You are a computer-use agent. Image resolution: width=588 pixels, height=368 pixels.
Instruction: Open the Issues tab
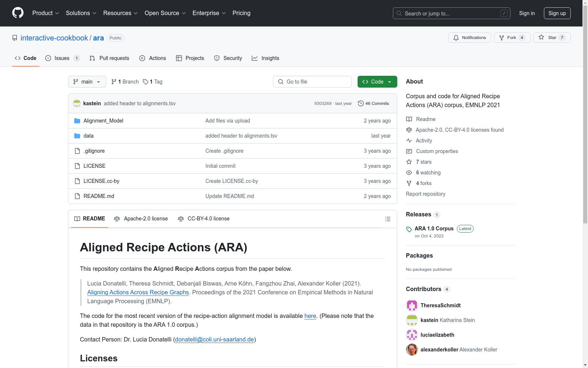pyautogui.click(x=62, y=58)
